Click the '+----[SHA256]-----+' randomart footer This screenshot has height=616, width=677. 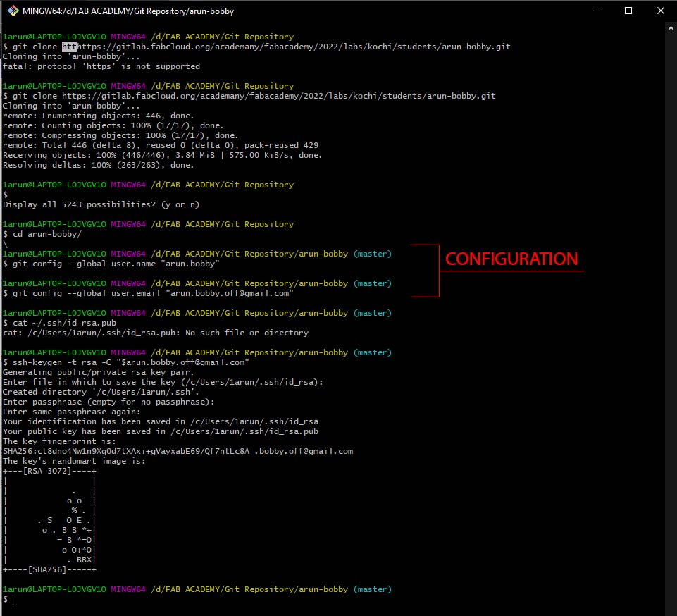(49, 569)
